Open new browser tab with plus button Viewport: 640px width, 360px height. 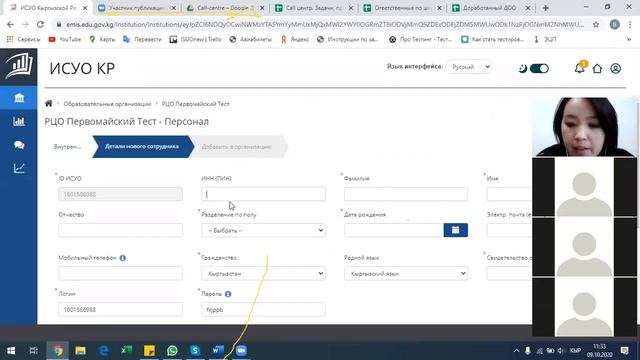click(546, 8)
